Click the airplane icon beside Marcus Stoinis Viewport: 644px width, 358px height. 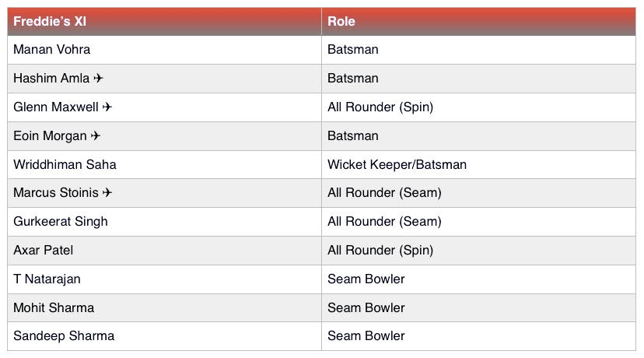coord(107,192)
